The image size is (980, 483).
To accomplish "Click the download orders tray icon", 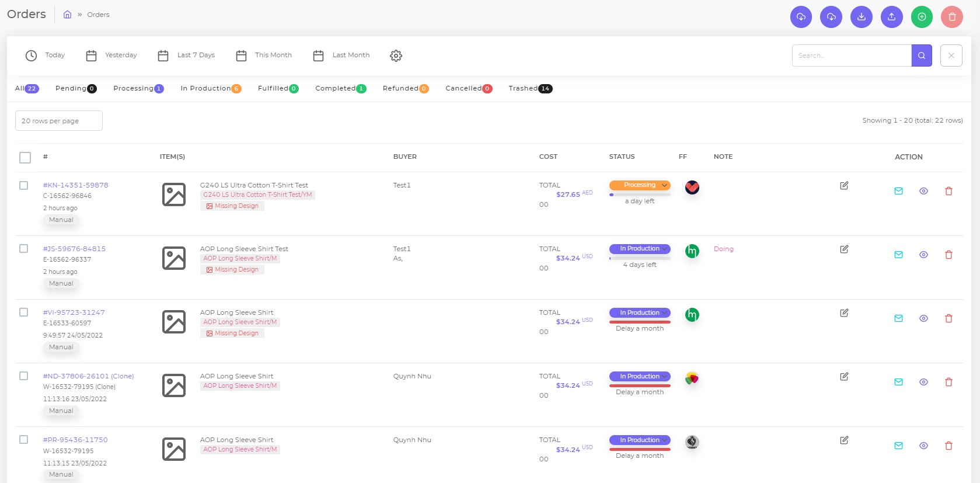I will coord(861,17).
